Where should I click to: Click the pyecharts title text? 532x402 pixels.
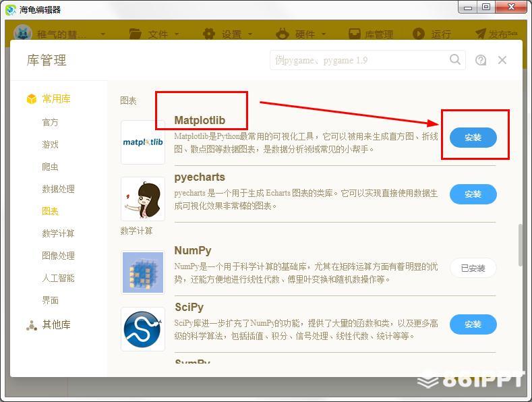pyautogui.click(x=200, y=177)
